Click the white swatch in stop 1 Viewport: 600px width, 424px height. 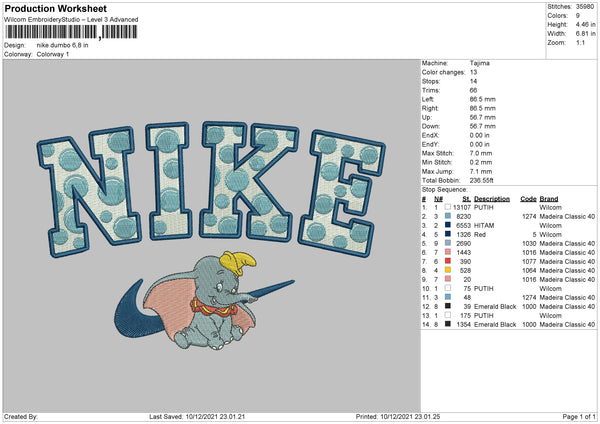point(448,207)
